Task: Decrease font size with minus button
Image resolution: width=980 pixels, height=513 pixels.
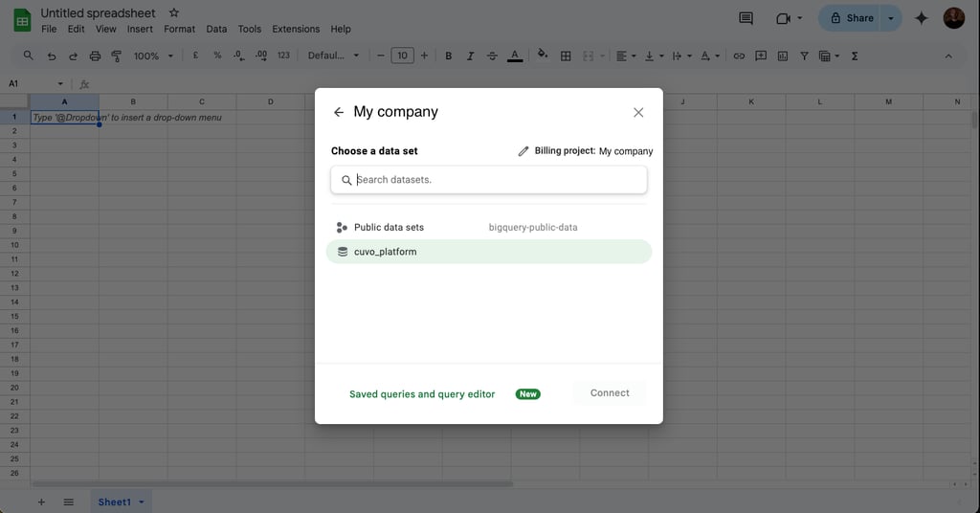Action: point(381,56)
